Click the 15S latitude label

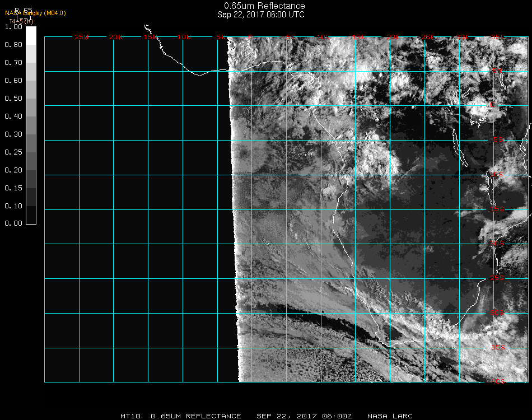click(497, 209)
